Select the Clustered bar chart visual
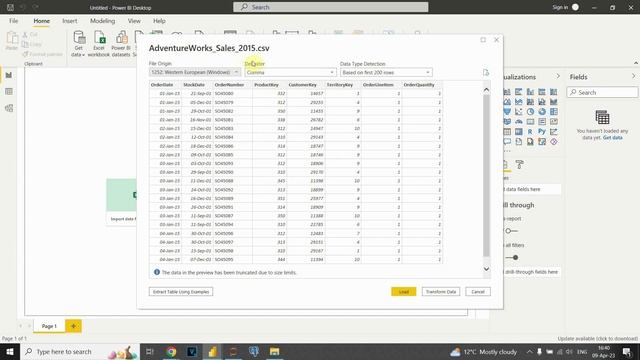 (518, 92)
